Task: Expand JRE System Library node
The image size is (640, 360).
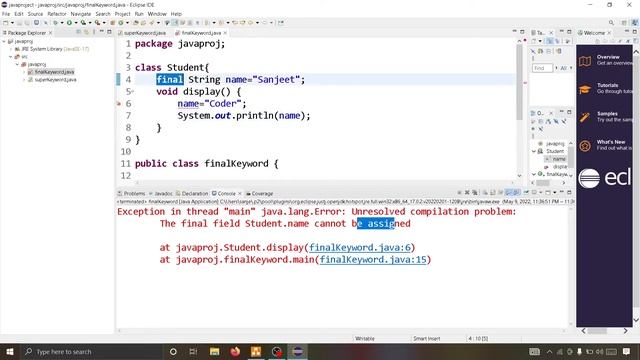Action: coord(11,49)
